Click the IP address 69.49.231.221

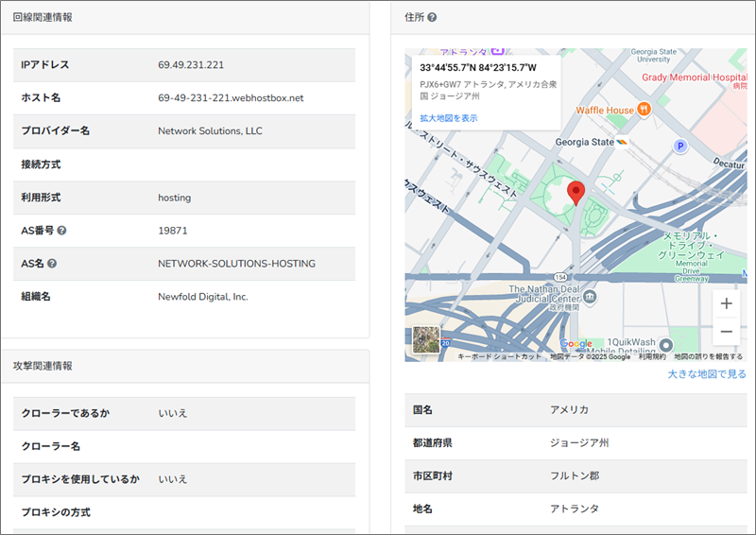click(191, 64)
